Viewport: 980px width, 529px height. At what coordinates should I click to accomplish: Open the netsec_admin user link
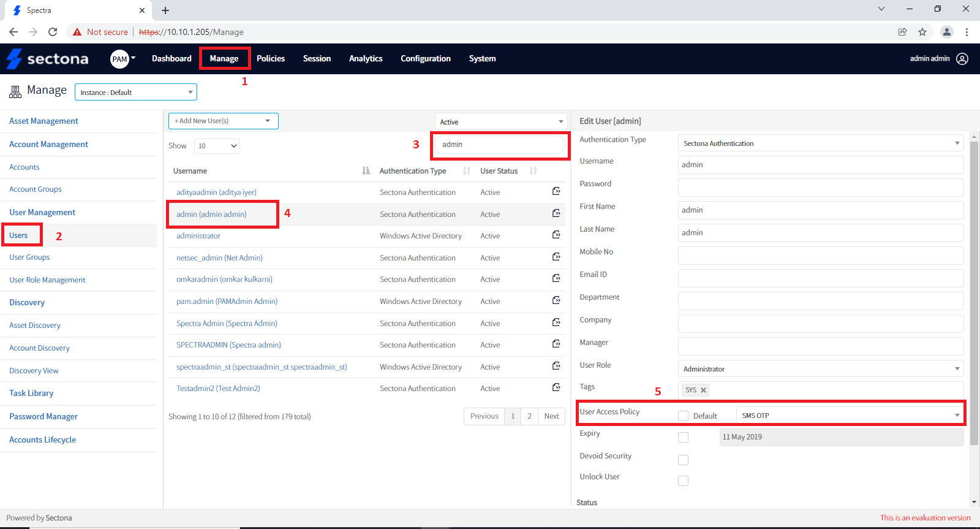219,258
